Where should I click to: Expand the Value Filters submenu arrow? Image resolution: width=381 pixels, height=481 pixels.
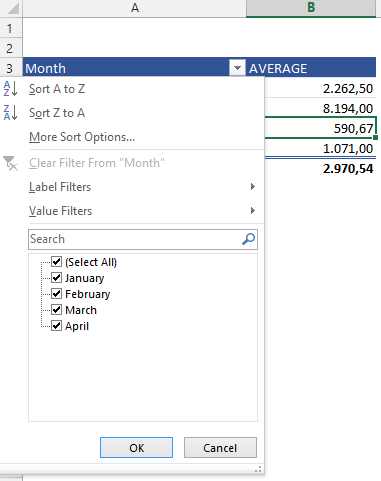253,211
